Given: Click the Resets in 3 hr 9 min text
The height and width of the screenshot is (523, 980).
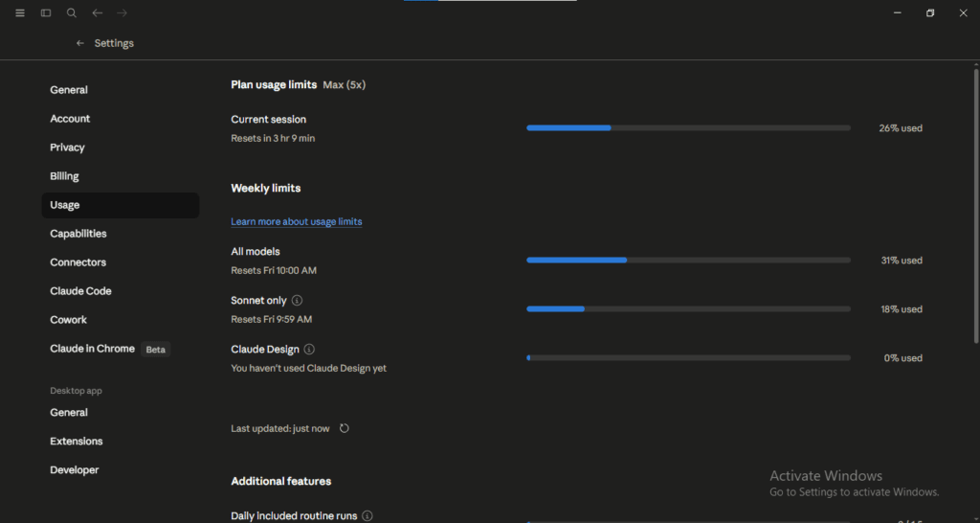Looking at the screenshot, I should tap(273, 138).
